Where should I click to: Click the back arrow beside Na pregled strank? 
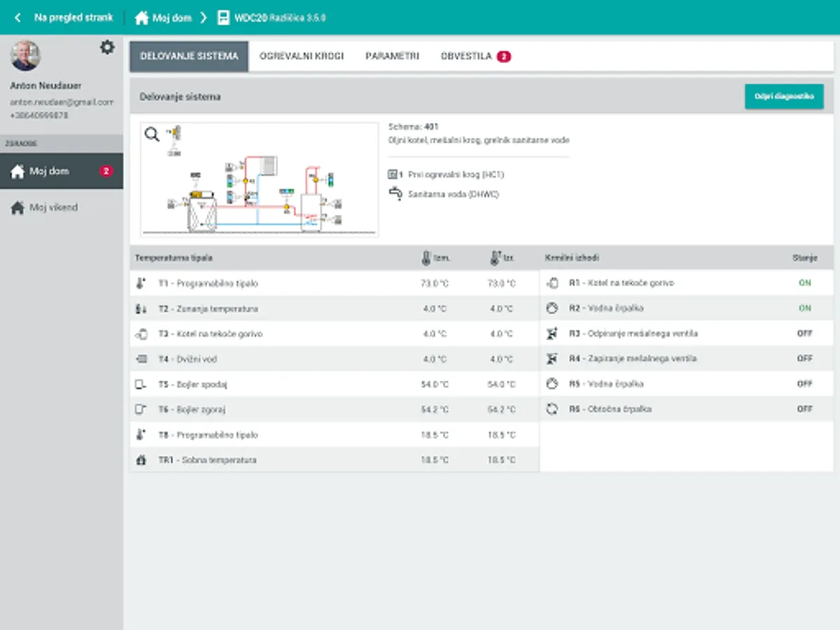tap(17, 17)
